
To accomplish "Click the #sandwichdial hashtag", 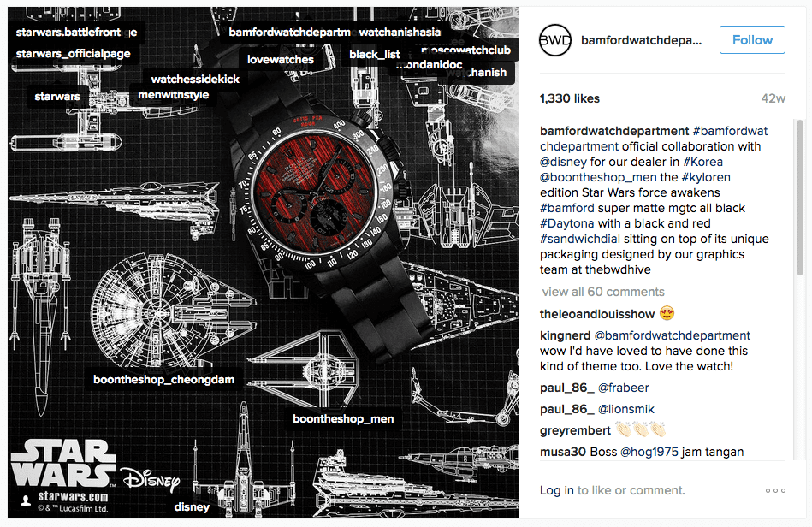I will (579, 239).
